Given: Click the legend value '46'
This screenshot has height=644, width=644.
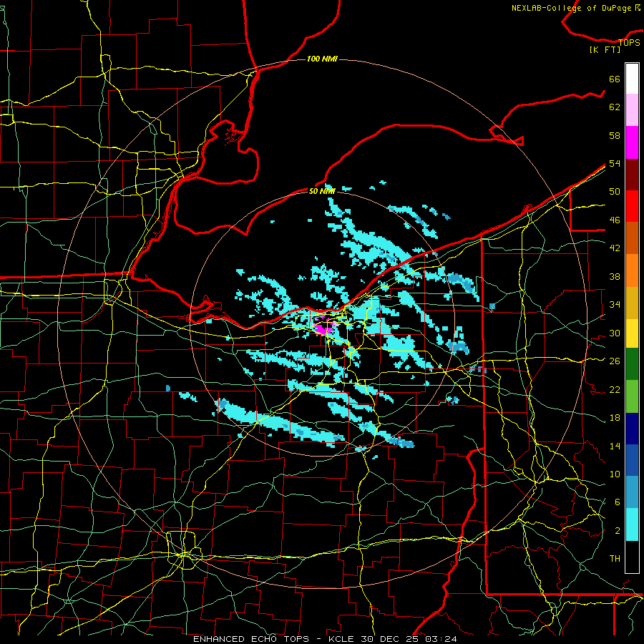Looking at the screenshot, I should [615, 220].
